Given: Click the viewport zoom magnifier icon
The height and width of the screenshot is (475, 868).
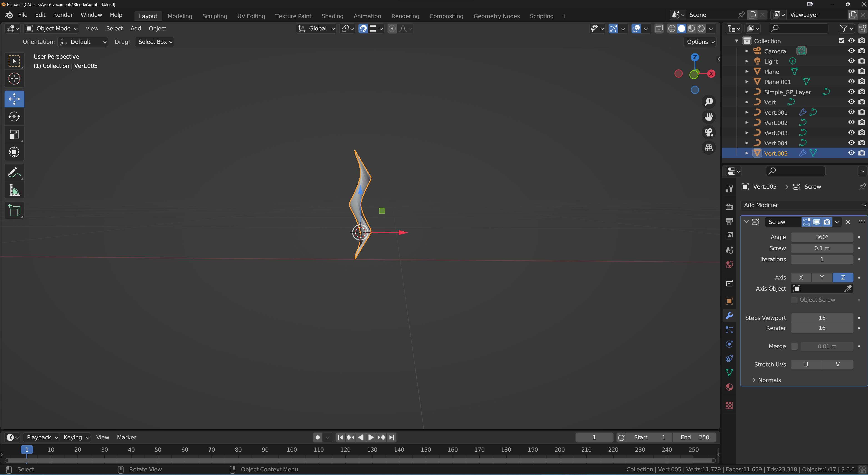Looking at the screenshot, I should [x=709, y=101].
